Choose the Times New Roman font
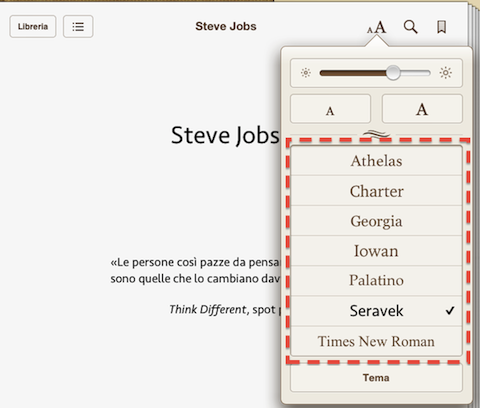This screenshot has width=480, height=408. [376, 341]
